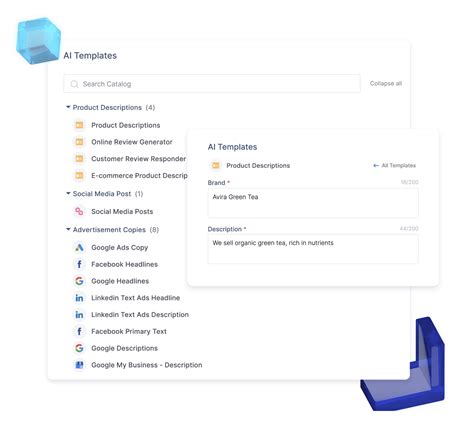Open the Social Media Posts template

coord(122,211)
